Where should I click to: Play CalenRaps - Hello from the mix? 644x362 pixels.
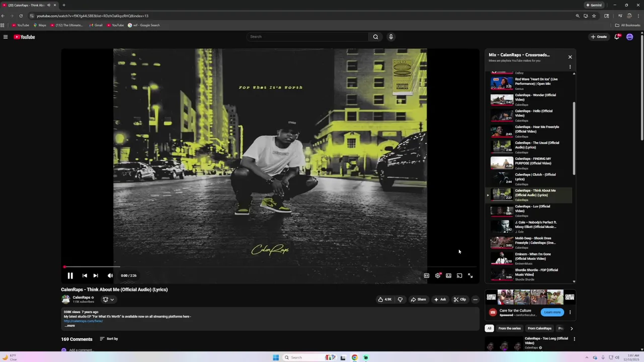[x=528, y=116]
